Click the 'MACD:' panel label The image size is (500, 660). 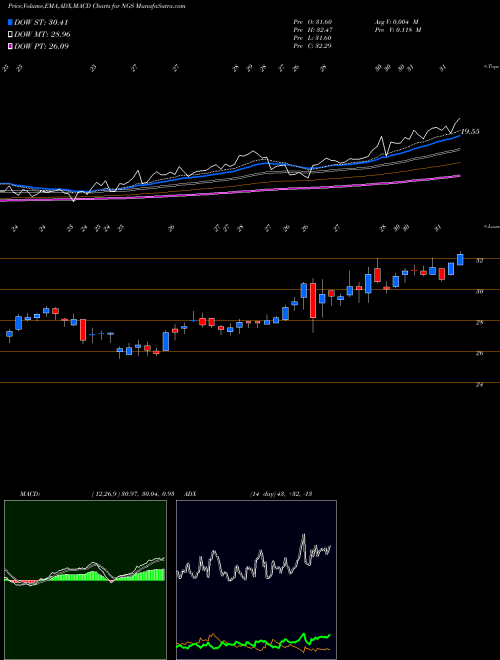coord(29,494)
